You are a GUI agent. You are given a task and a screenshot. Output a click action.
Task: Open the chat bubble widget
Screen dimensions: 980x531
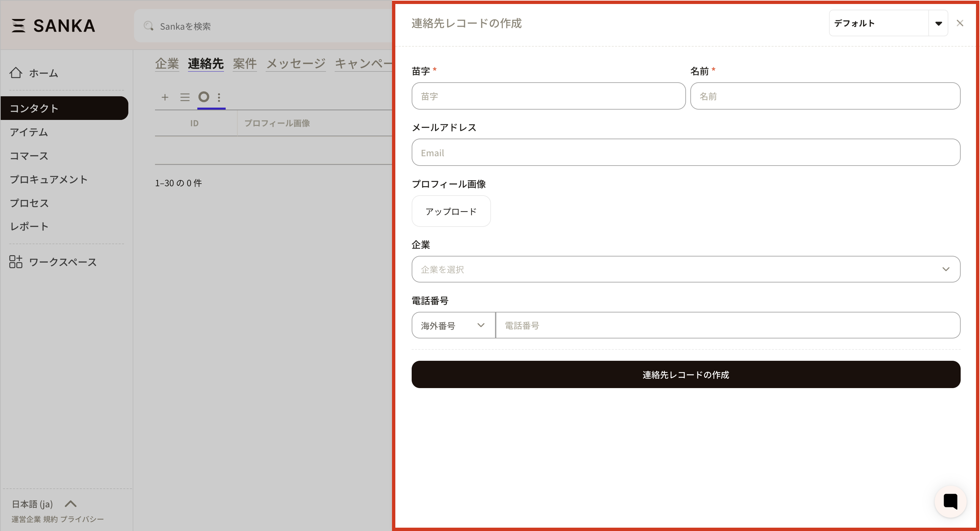point(950,501)
